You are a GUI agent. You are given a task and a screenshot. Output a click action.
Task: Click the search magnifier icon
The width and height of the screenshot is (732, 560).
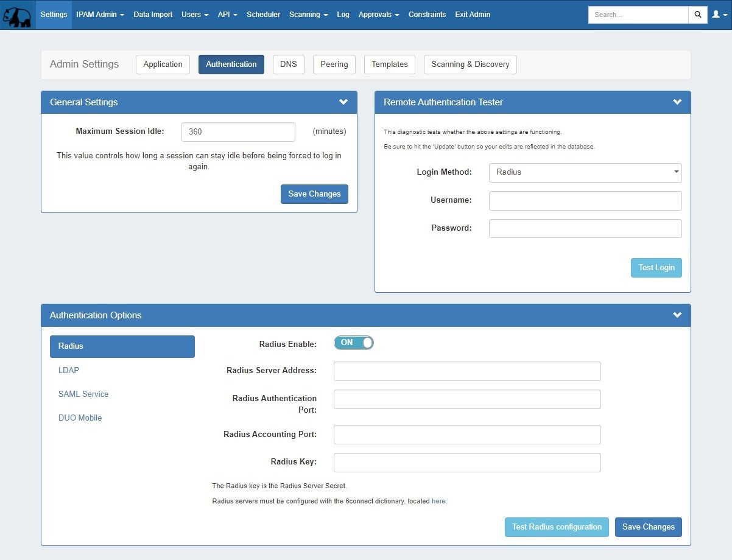pyautogui.click(x=698, y=15)
